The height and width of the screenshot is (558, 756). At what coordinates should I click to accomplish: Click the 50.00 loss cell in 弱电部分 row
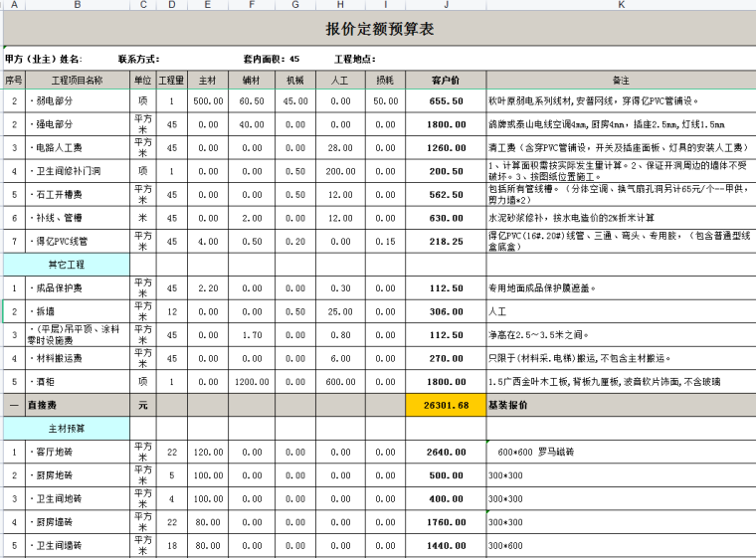coord(385,100)
